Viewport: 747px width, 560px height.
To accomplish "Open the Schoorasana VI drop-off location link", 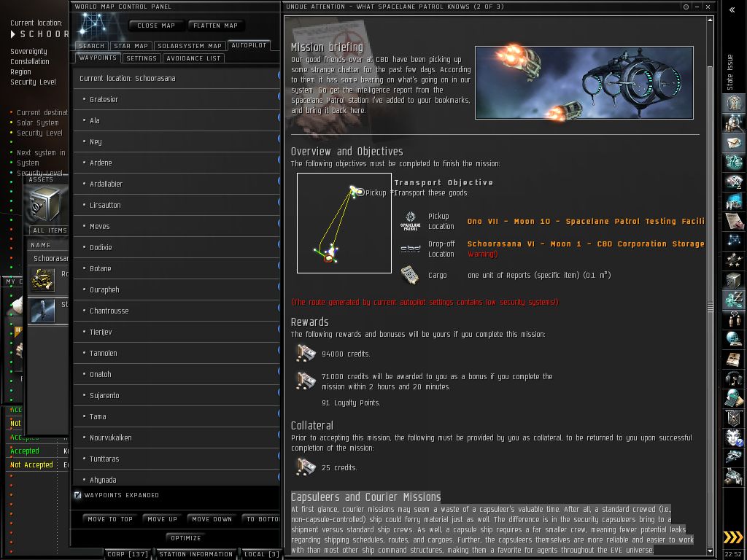I will [x=586, y=244].
